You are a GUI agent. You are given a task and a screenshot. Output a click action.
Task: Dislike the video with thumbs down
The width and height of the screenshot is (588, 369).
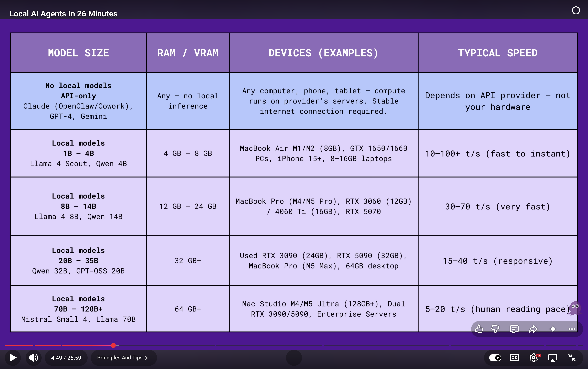tap(495, 329)
